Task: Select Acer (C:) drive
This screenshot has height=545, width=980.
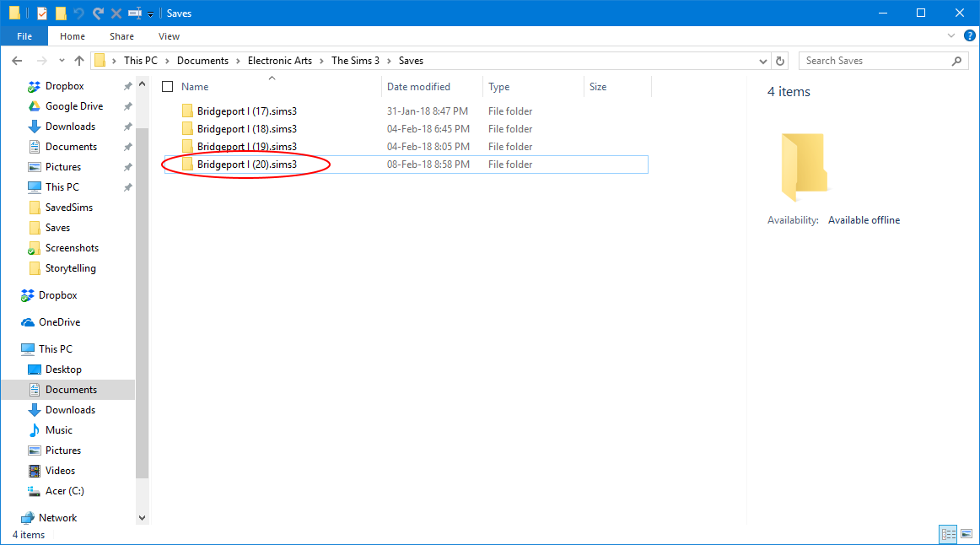Action: pyautogui.click(x=64, y=491)
